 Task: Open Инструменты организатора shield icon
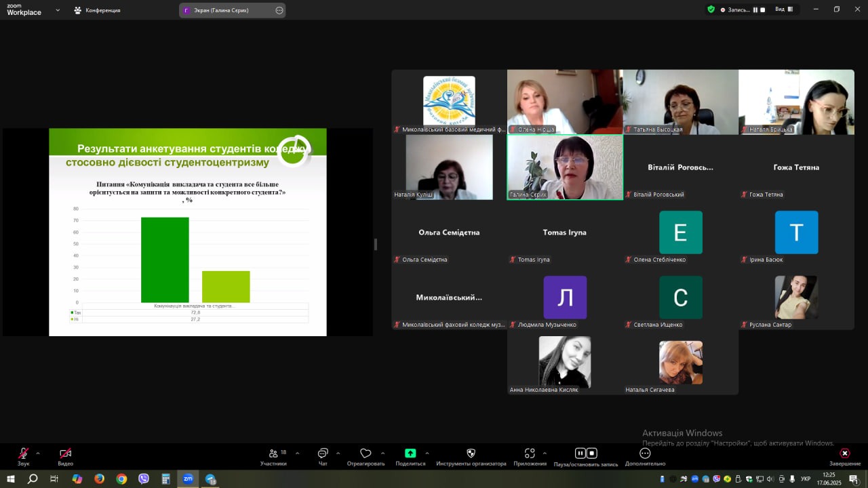(471, 454)
